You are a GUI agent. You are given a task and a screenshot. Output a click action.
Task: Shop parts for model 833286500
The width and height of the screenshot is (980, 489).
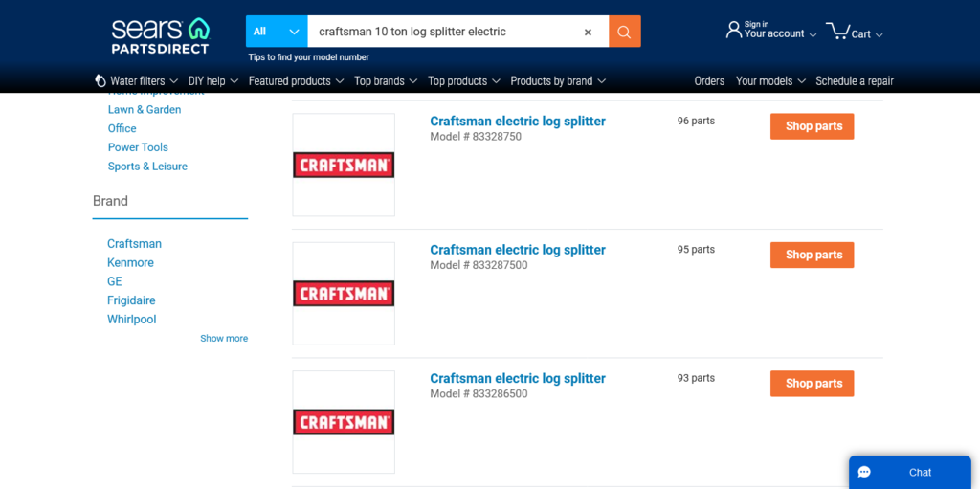coord(812,384)
